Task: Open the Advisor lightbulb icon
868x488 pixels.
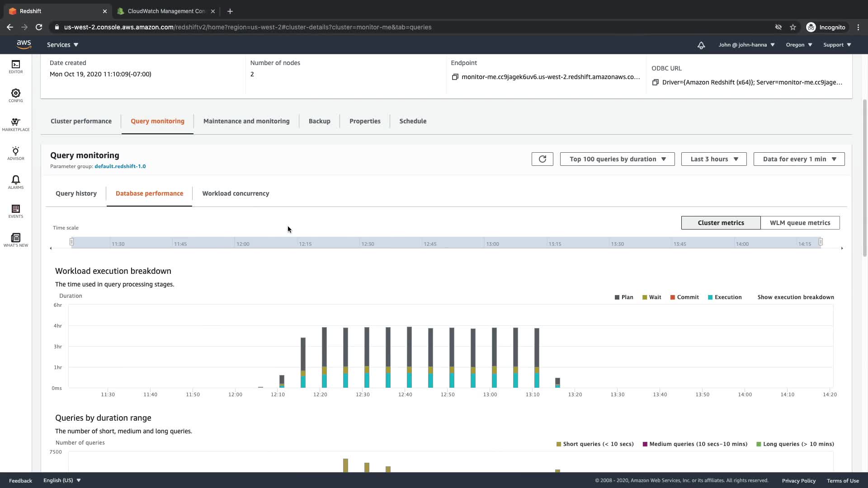Action: pos(16,153)
